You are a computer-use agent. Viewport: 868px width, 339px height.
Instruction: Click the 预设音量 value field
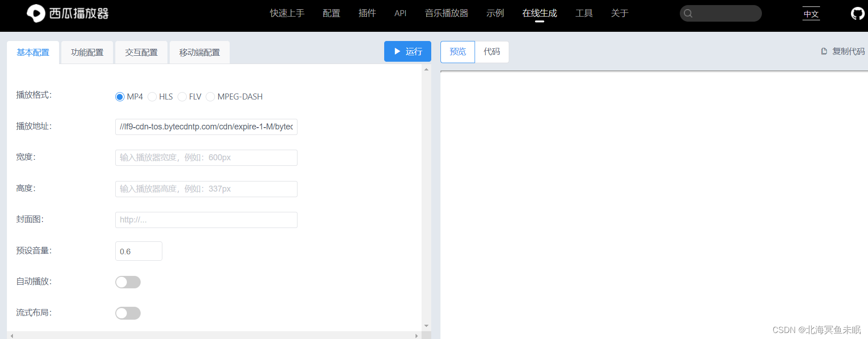[x=139, y=251]
